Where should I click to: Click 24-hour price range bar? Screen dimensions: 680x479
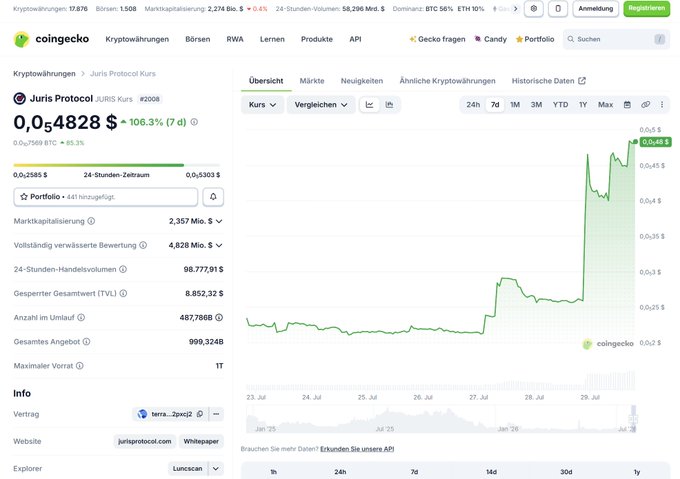117,165
